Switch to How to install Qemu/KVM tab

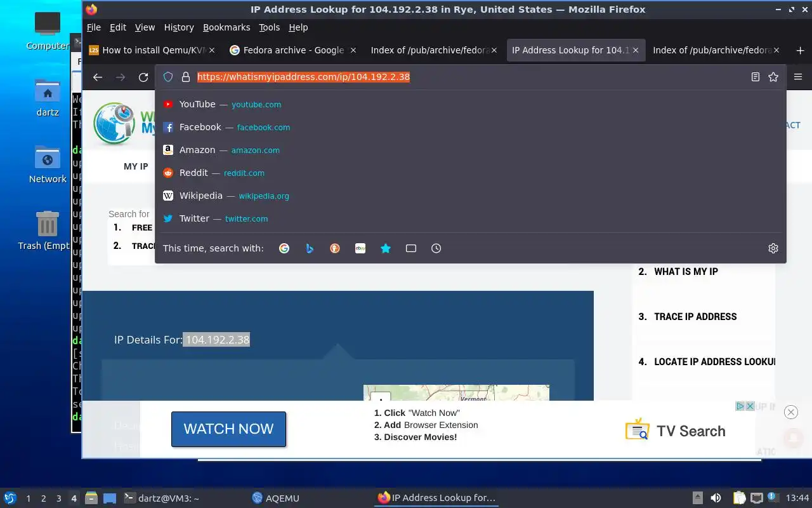(152, 50)
